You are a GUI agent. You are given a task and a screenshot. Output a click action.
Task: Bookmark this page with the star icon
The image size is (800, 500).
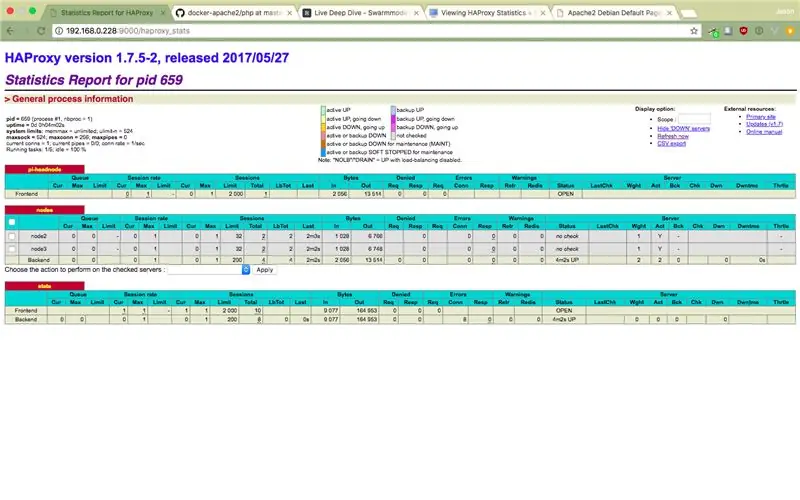pyautogui.click(x=694, y=31)
